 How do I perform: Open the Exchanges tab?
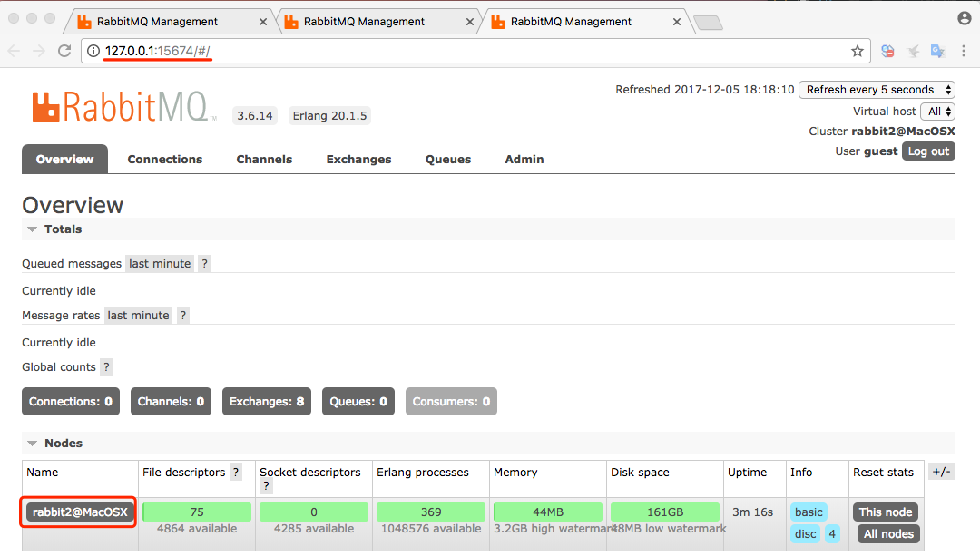click(358, 160)
